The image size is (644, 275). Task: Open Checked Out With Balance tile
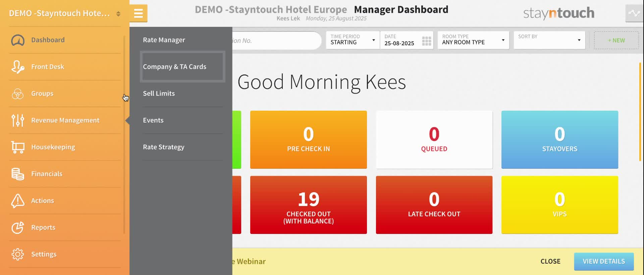pos(309,205)
